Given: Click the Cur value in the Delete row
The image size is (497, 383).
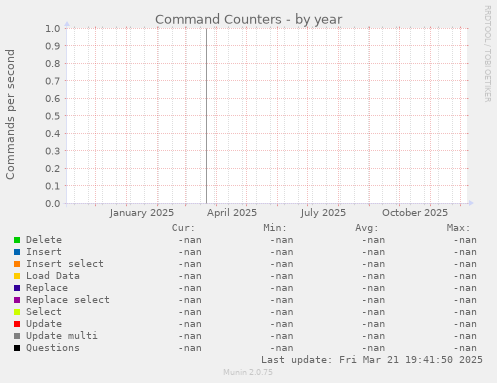Looking at the screenshot, I should (x=190, y=240).
